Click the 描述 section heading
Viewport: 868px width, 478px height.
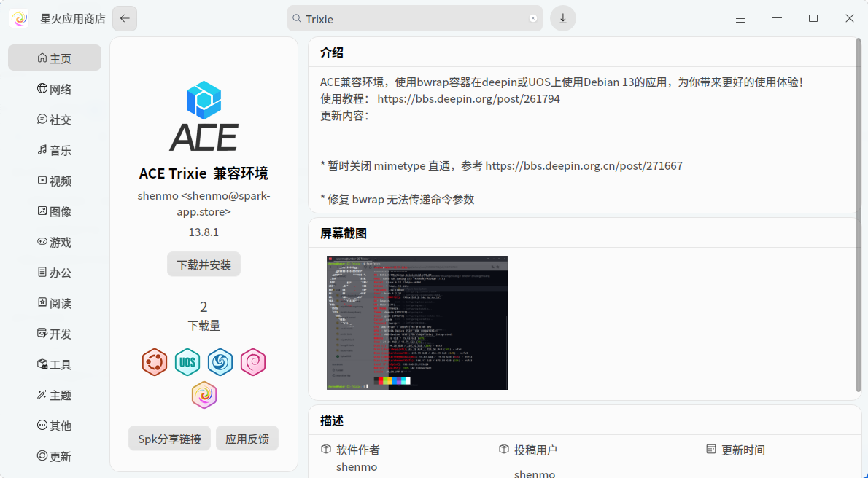point(332,420)
